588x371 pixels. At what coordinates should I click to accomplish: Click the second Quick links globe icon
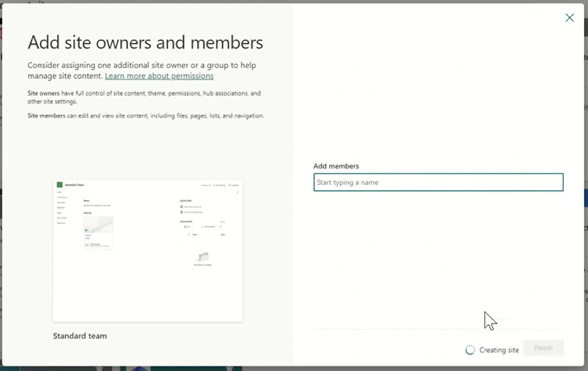(181, 212)
